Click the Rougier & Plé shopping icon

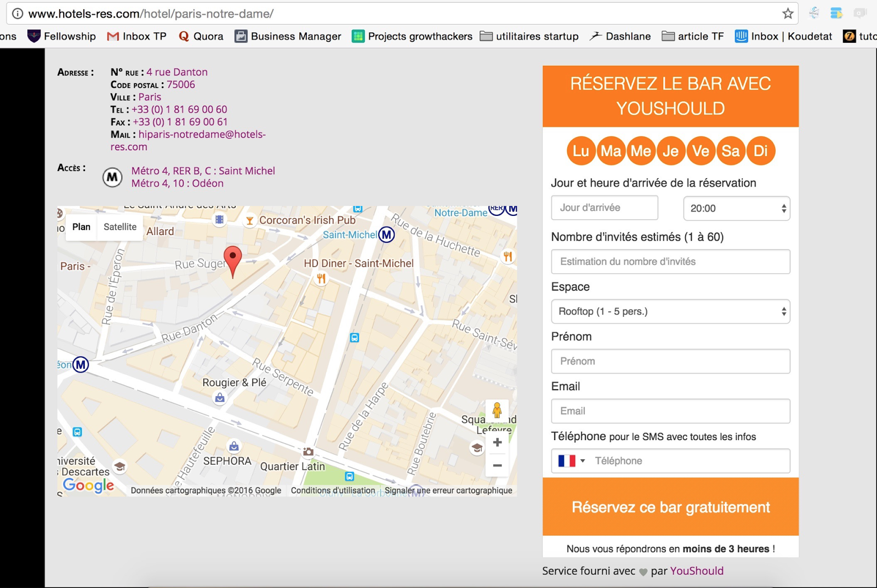pos(220,398)
